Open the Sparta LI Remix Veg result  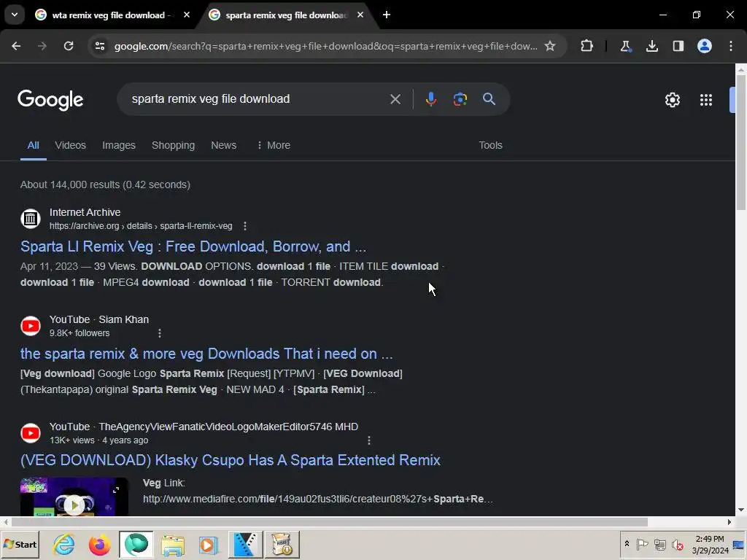(x=193, y=246)
